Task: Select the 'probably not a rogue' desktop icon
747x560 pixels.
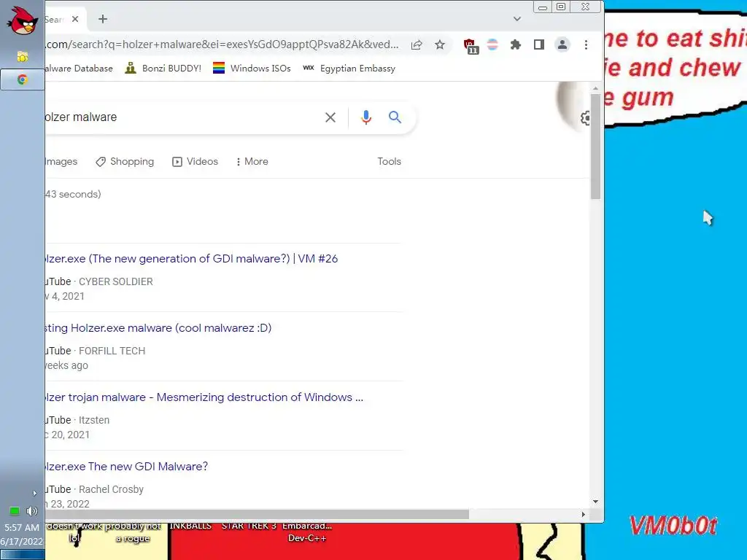Action: (x=133, y=532)
